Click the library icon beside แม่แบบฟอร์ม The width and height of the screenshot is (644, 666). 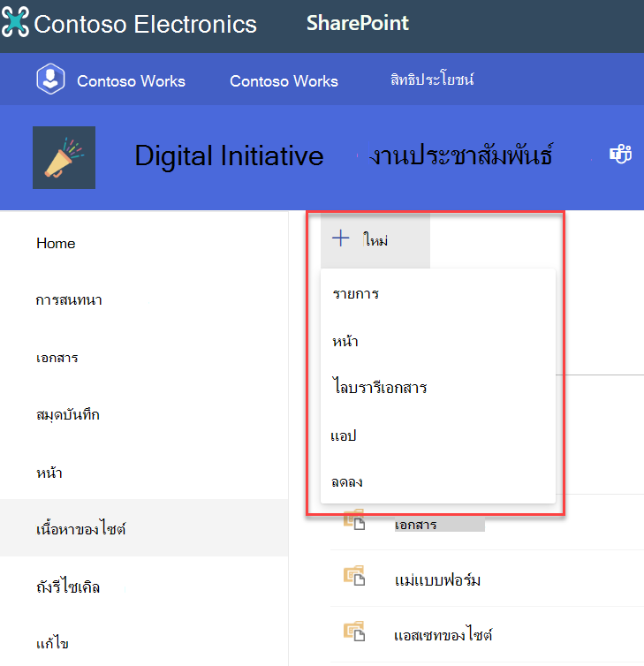[x=354, y=576]
